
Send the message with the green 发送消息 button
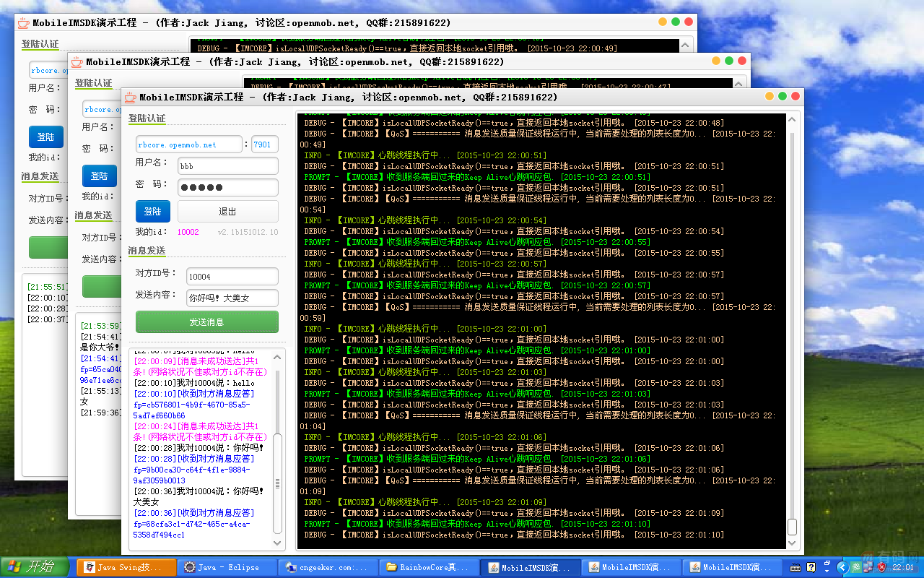206,321
